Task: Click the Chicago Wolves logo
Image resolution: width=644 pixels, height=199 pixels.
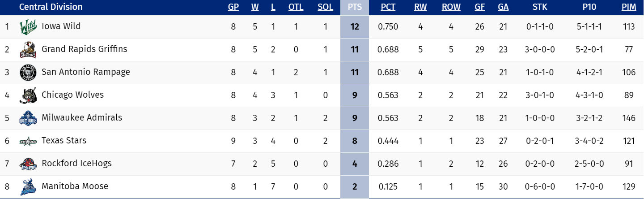Action: tap(27, 95)
